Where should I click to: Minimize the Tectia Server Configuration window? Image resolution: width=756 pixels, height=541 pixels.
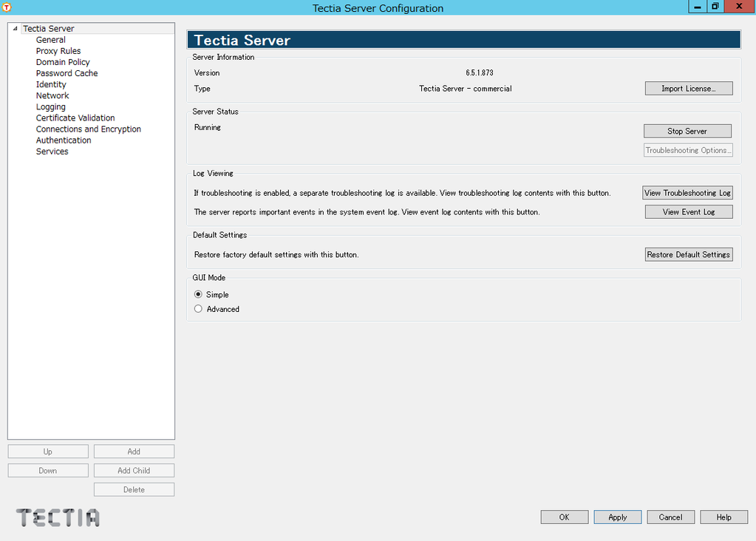(697, 6)
